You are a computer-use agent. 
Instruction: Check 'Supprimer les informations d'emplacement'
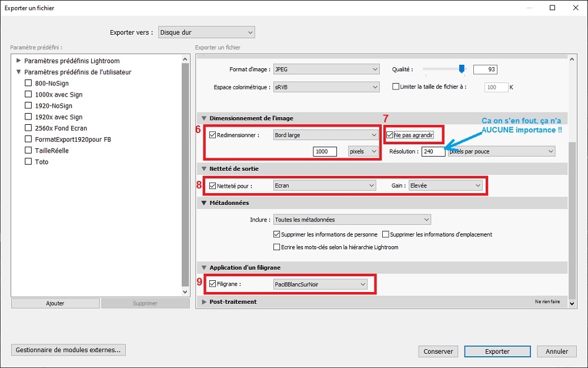point(386,234)
